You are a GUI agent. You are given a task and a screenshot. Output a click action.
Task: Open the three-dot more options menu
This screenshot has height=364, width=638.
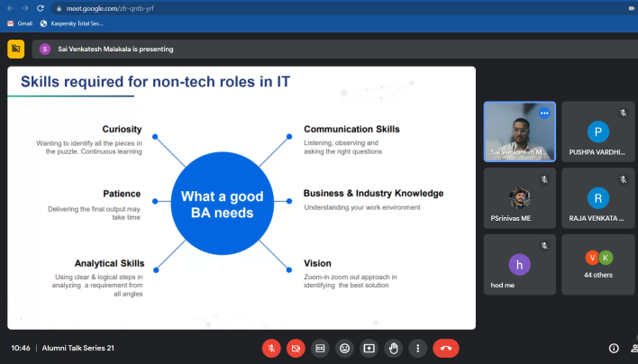click(x=417, y=348)
